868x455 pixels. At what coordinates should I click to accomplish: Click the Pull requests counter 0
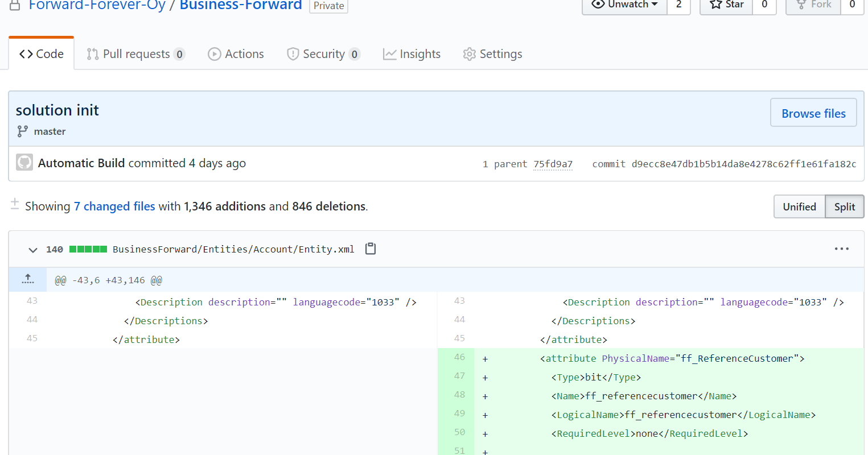pos(179,55)
